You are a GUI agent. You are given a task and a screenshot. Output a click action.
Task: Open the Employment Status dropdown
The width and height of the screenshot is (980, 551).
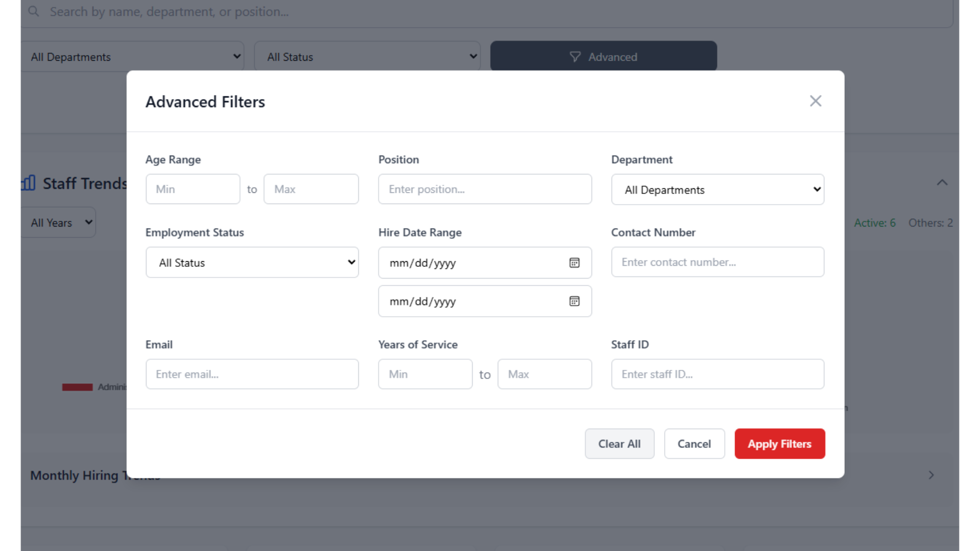[x=252, y=262]
